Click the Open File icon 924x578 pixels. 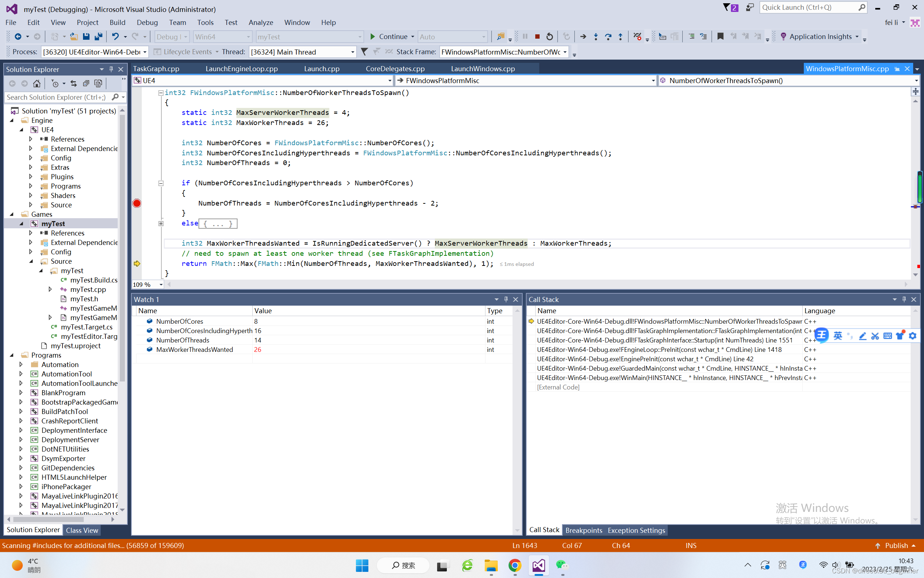pyautogui.click(x=74, y=37)
